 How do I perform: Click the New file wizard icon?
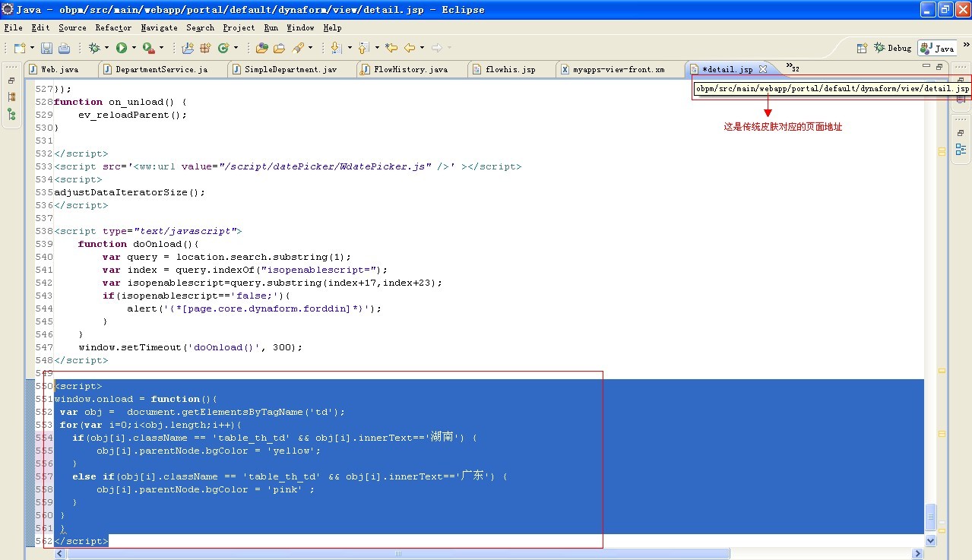pos(19,48)
